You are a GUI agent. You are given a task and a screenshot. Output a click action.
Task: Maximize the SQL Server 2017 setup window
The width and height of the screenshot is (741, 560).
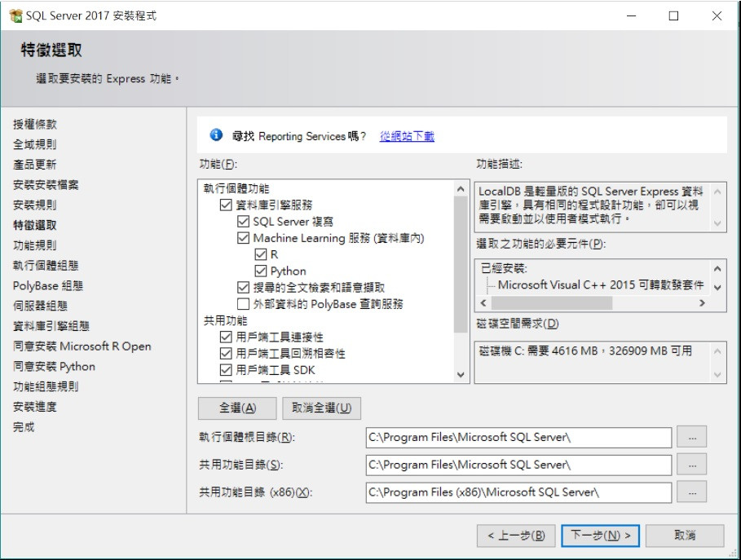(x=673, y=15)
